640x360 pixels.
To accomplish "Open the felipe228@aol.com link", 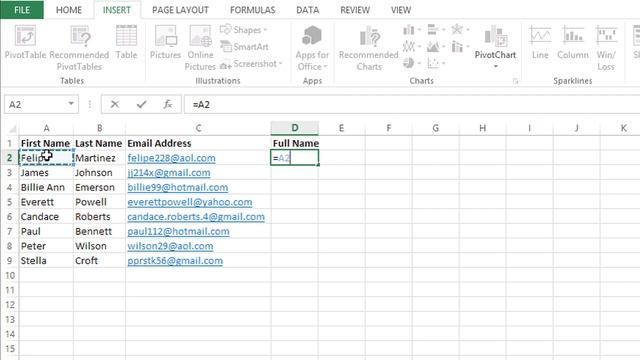I will 171,158.
